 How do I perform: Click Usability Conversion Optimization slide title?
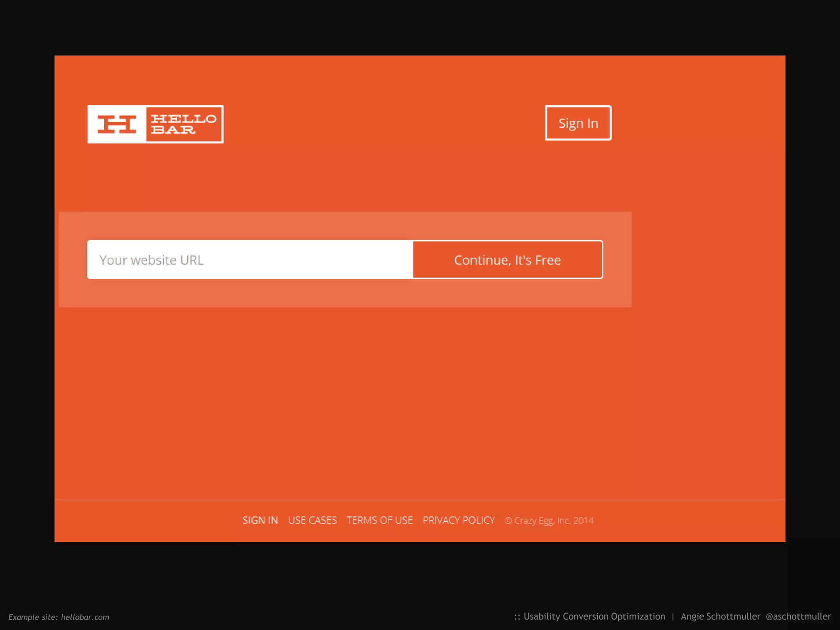[594, 616]
